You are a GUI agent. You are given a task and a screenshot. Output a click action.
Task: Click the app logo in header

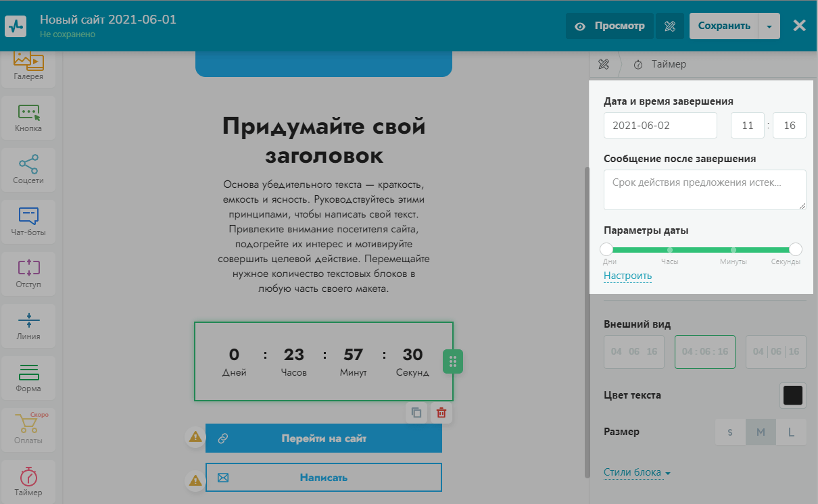[15, 26]
